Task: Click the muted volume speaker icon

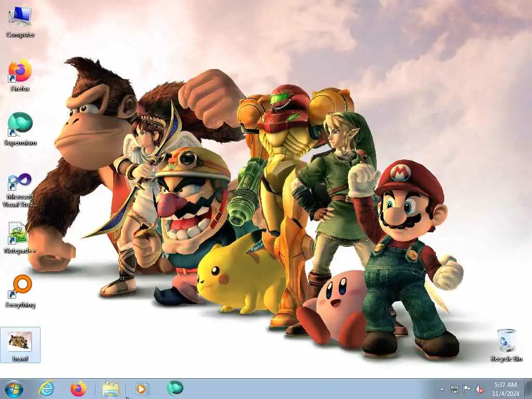Action: (x=480, y=390)
